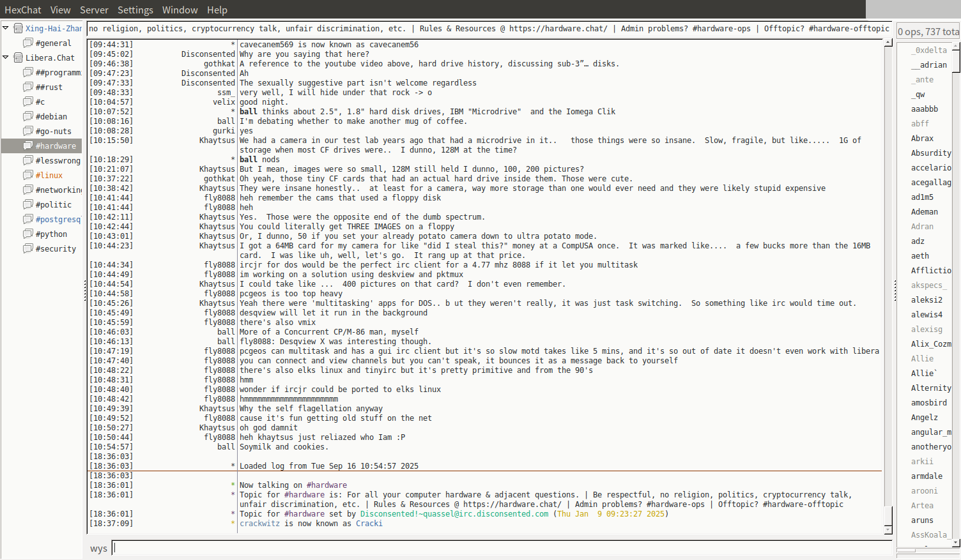Select the Xing-Hai-Zhar server entry
The image size is (961, 560).
54,29
